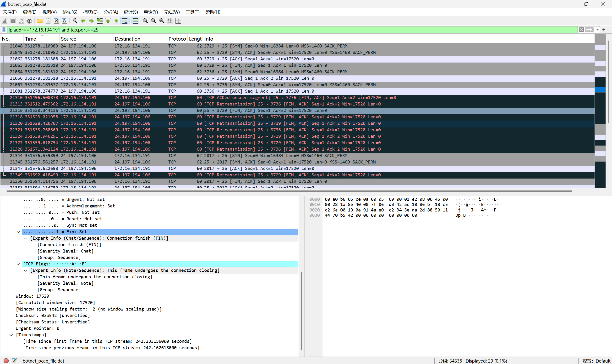
Task: Open the 分析(A) menu
Action: coord(110,12)
